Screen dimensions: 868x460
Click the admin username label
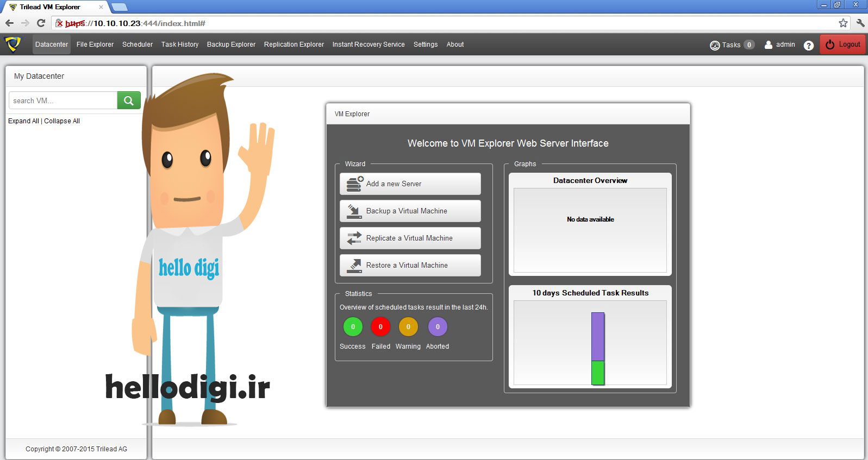(x=785, y=45)
